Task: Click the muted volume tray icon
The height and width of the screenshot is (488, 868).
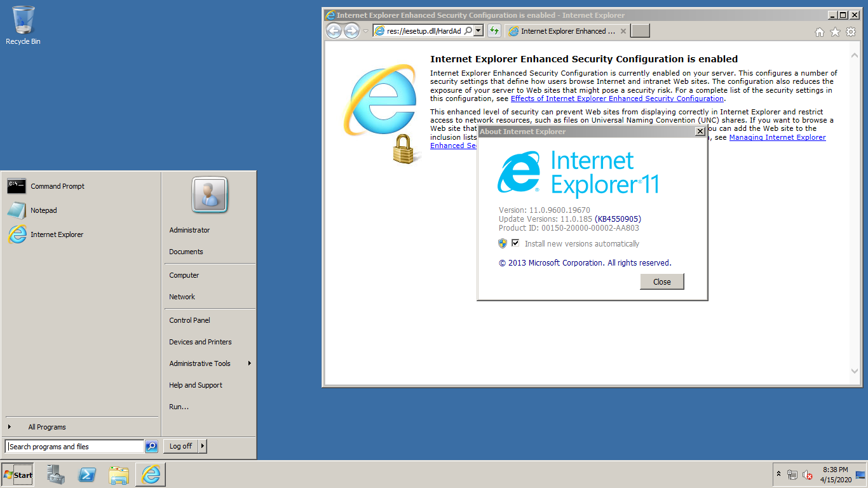Action: tap(808, 475)
